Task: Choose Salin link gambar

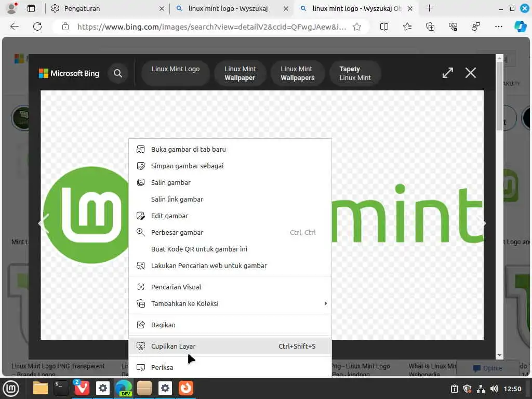Action: (x=230, y=199)
